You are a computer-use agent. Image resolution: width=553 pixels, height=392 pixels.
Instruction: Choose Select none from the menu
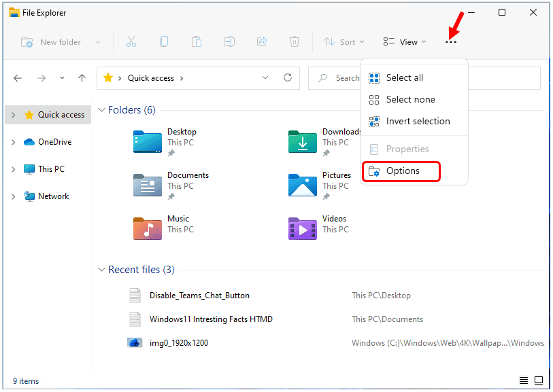pyautogui.click(x=414, y=100)
